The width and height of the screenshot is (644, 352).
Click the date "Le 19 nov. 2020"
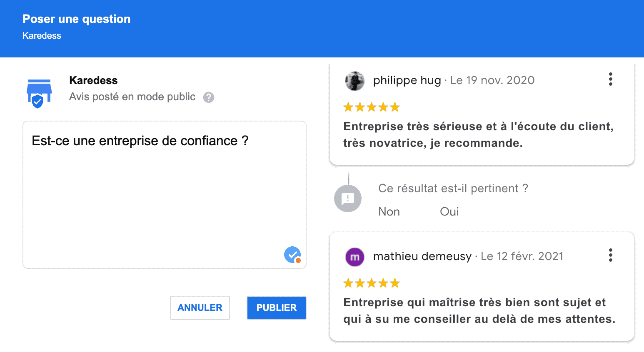[492, 80]
